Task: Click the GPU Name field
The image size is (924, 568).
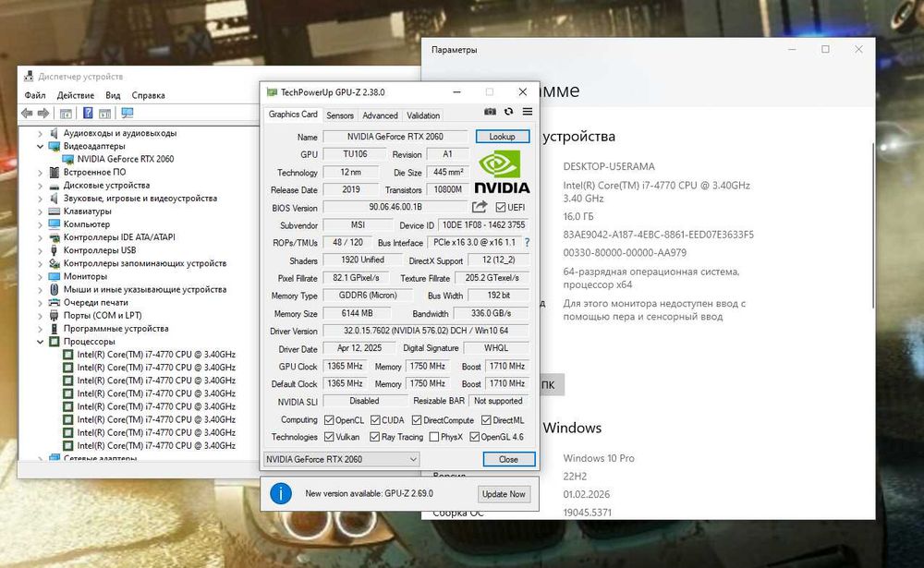Action: [395, 137]
